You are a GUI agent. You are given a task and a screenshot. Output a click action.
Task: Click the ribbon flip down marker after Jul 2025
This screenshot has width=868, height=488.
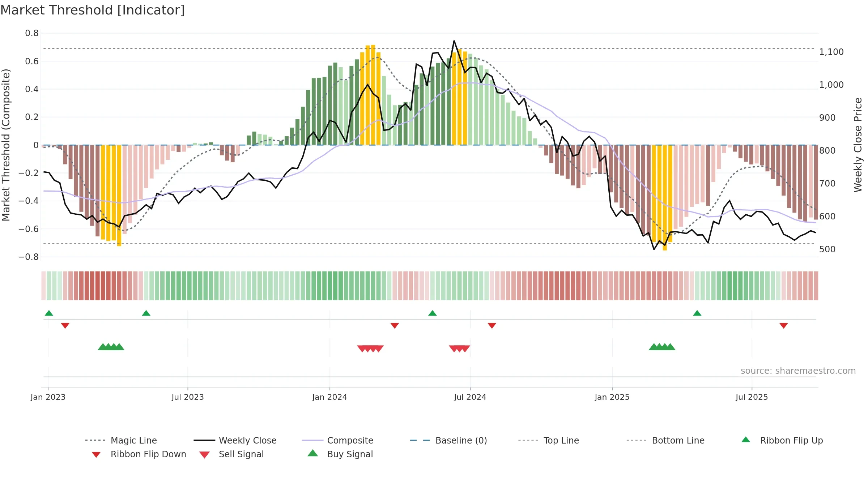coord(784,326)
